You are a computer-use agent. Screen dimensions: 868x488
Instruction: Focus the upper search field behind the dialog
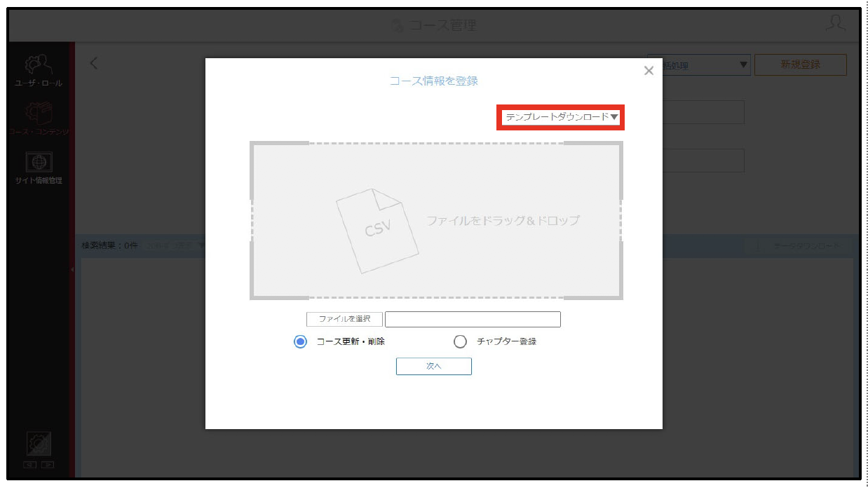coord(703,112)
